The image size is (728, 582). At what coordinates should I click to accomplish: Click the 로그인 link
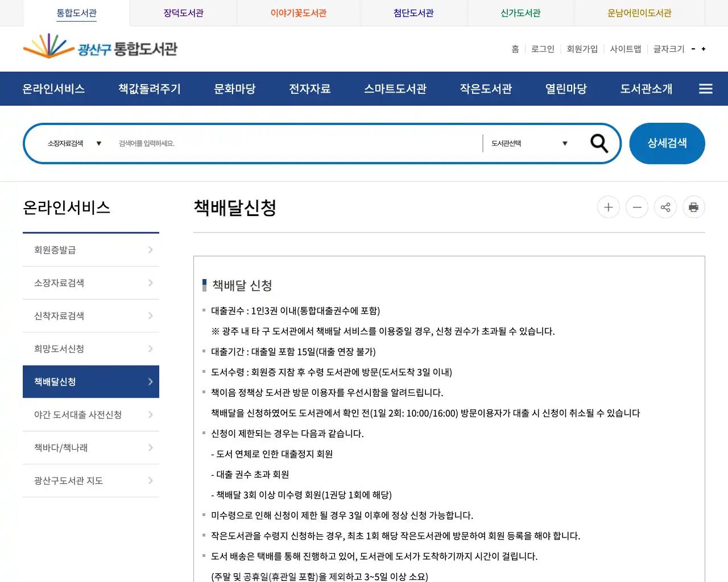[x=543, y=49]
